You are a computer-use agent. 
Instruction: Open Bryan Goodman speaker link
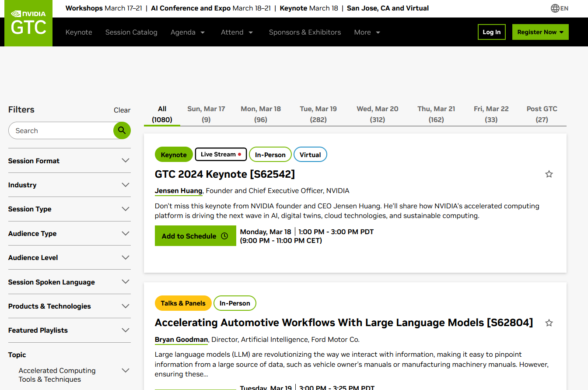click(x=182, y=340)
